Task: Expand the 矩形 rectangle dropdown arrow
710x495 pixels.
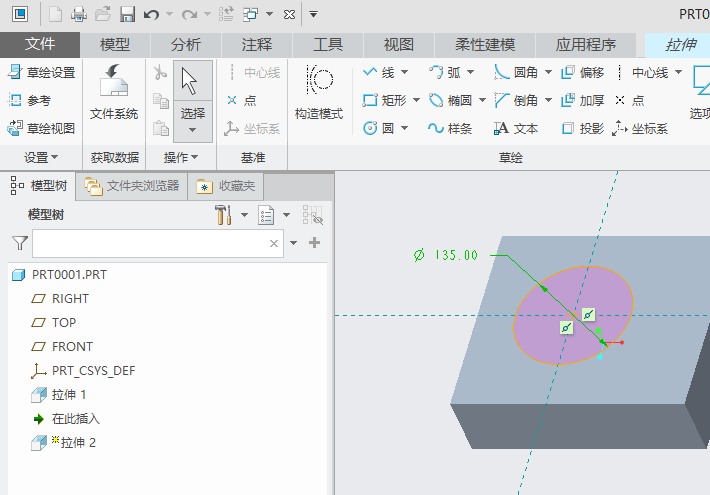Action: point(414,100)
